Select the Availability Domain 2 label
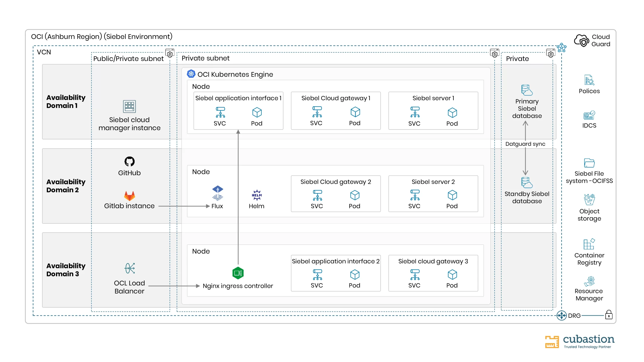This screenshot has width=644, height=362. [66, 186]
